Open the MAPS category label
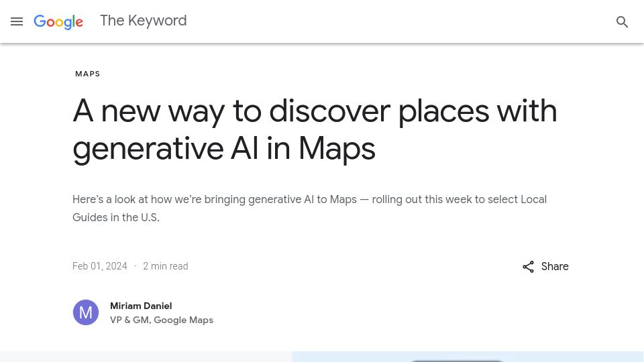Viewport: 644px width, 362px height. 87,74
